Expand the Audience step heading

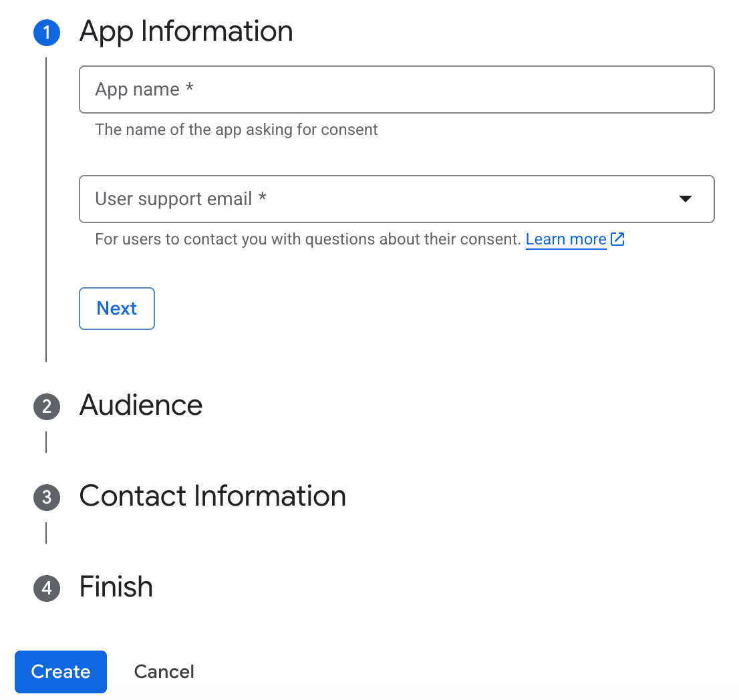[141, 405]
